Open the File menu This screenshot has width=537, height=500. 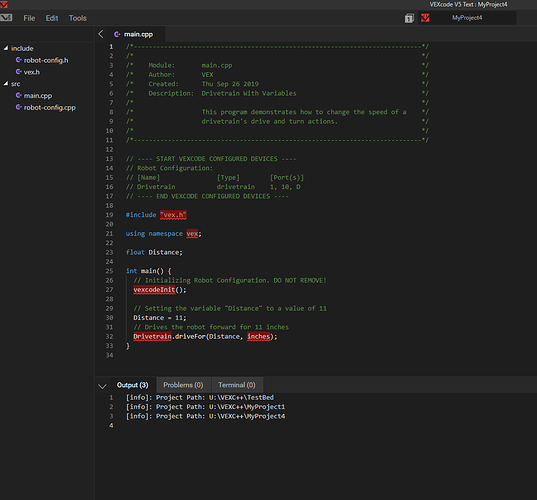pos(29,18)
